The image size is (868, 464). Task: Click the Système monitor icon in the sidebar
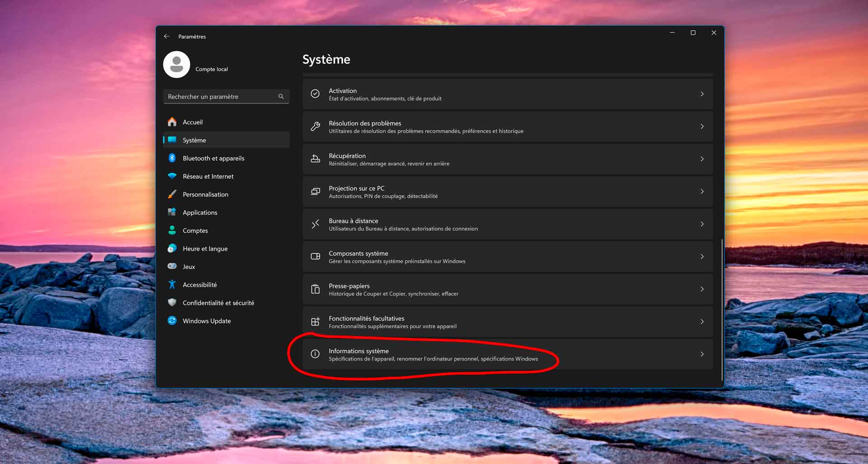click(x=172, y=140)
